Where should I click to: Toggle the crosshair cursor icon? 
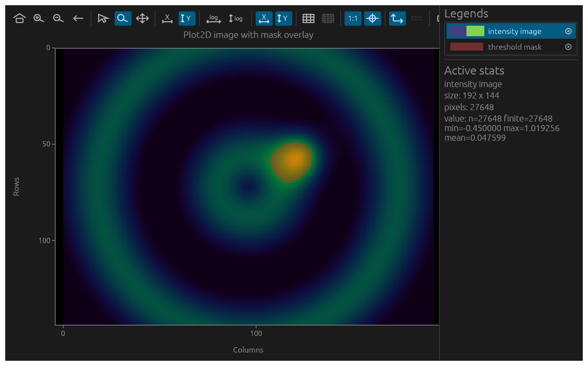coord(372,18)
